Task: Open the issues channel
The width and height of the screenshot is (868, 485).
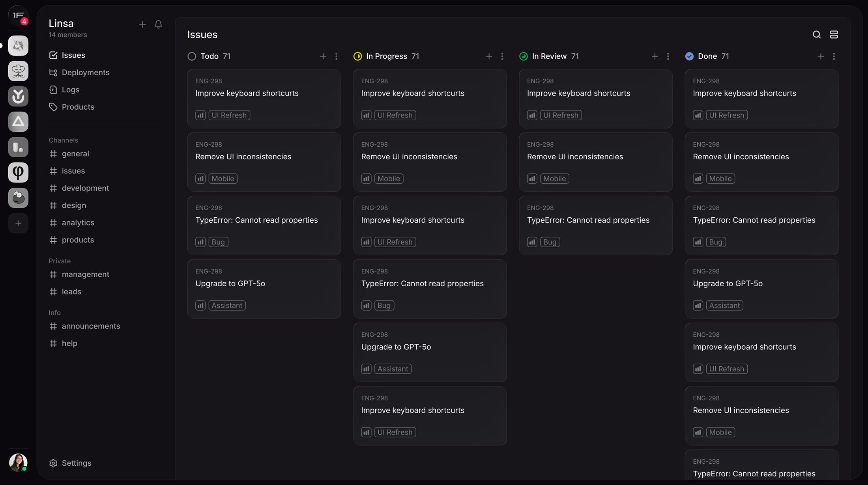Action: click(x=67, y=171)
